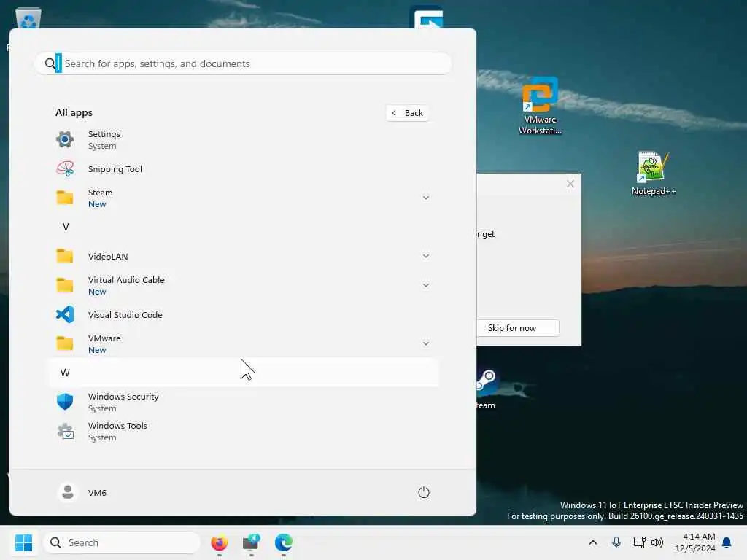Open network status tray icon
The width and height of the screenshot is (747, 560).
coord(639,542)
